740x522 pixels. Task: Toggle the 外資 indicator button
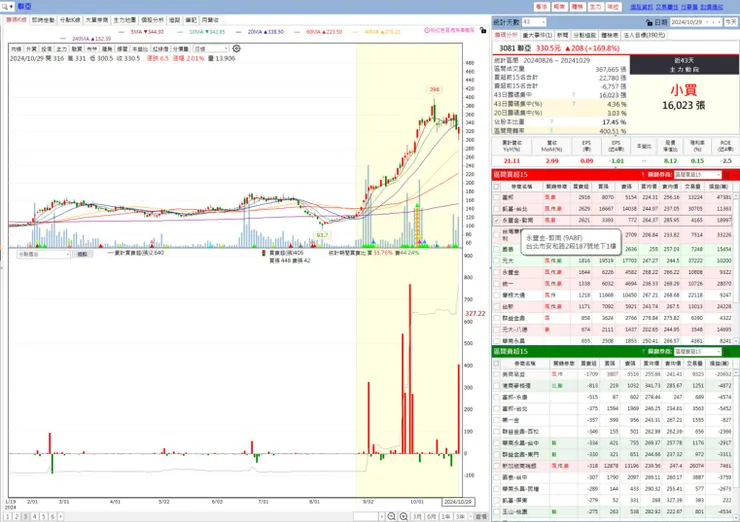coord(31,49)
